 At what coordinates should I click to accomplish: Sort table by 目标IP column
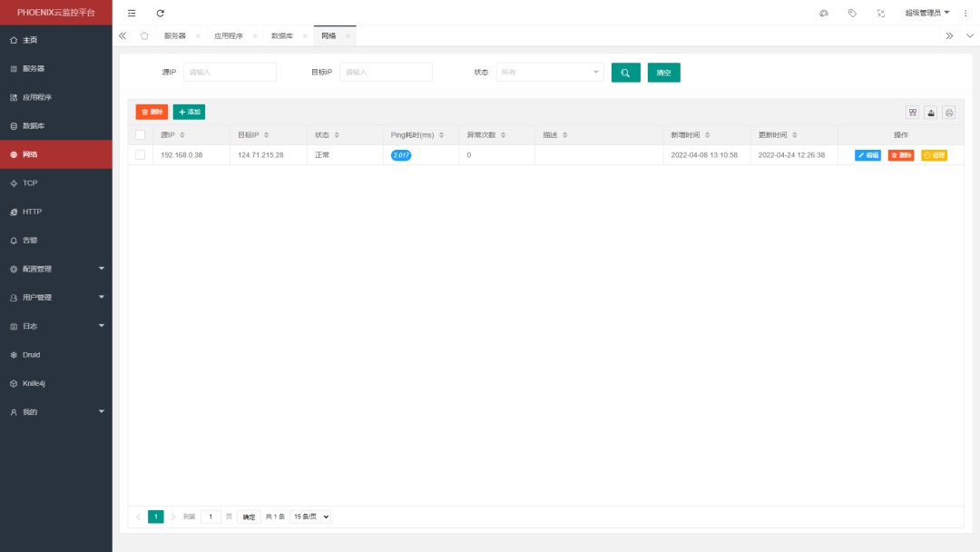tap(266, 135)
